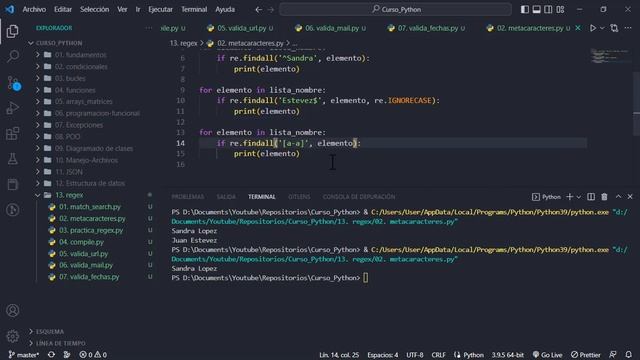Viewport: 640px width, 360px height.
Task: Select the 3.9.5 64-bit interpreter
Action: click(507, 355)
